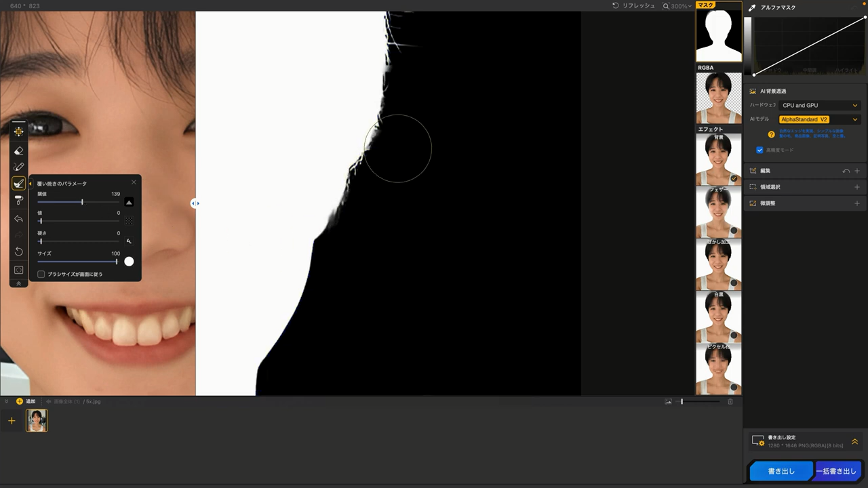Click the undo arrow in toolbar
This screenshot has height=488, width=868.
tap(18, 219)
